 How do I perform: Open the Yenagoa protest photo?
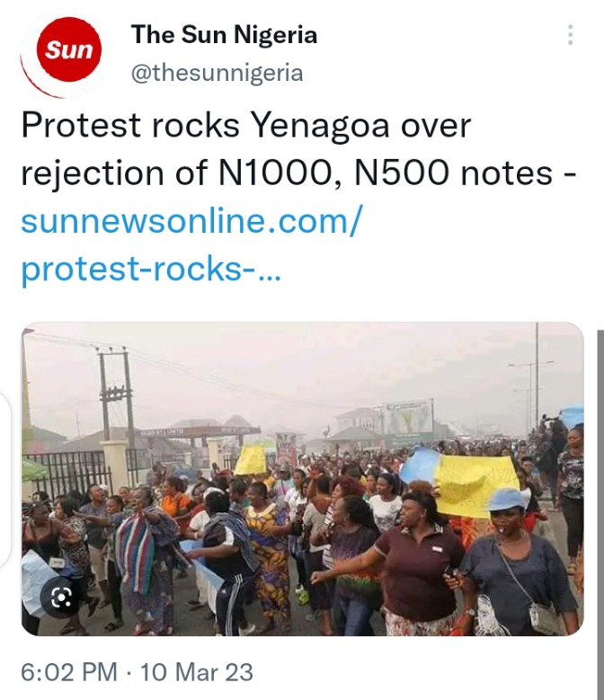coord(302,479)
